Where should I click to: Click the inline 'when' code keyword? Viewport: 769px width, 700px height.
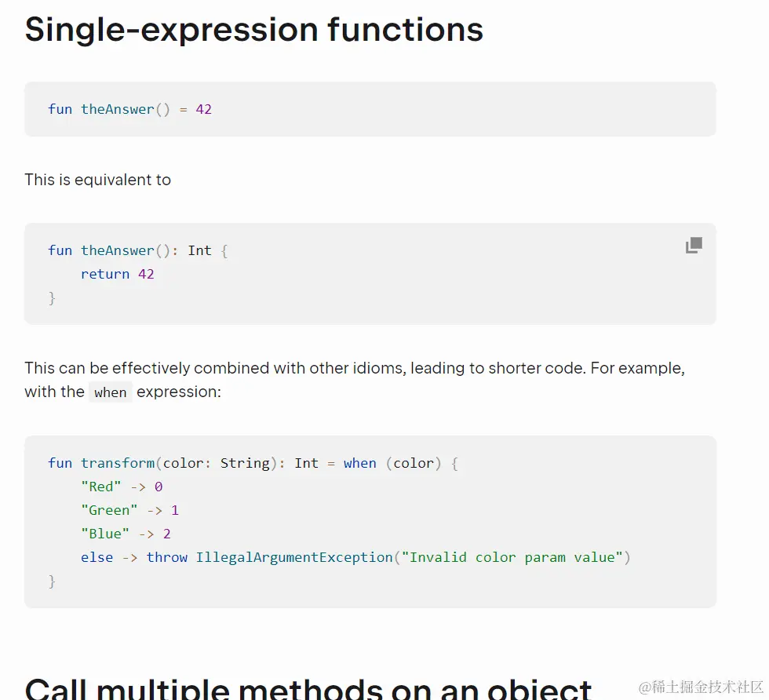[x=111, y=392]
